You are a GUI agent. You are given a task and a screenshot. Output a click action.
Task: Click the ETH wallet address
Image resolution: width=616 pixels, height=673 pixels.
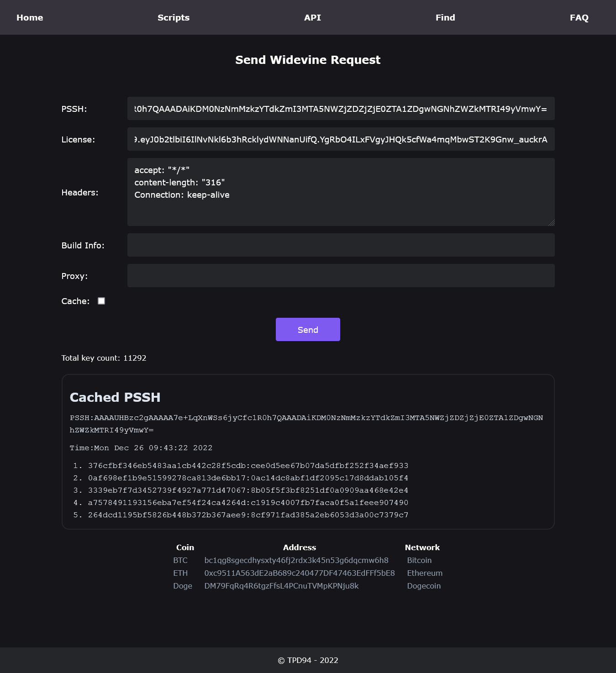coord(300,573)
